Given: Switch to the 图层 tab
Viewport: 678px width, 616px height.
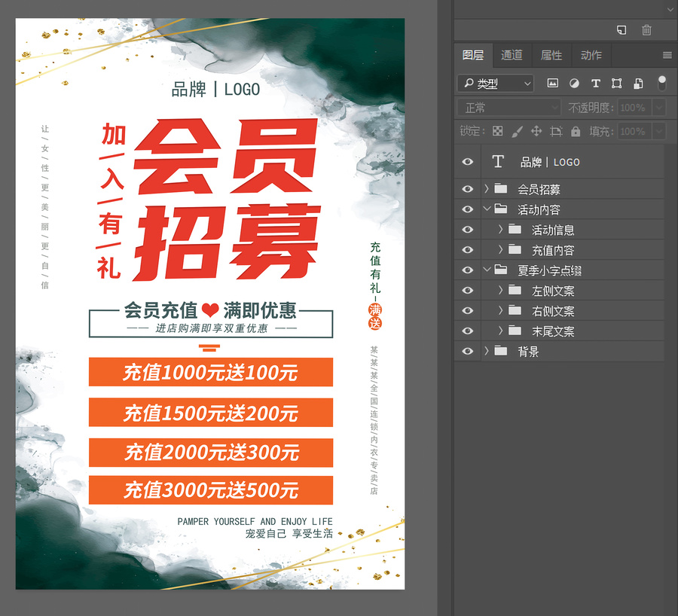Looking at the screenshot, I should point(473,55).
